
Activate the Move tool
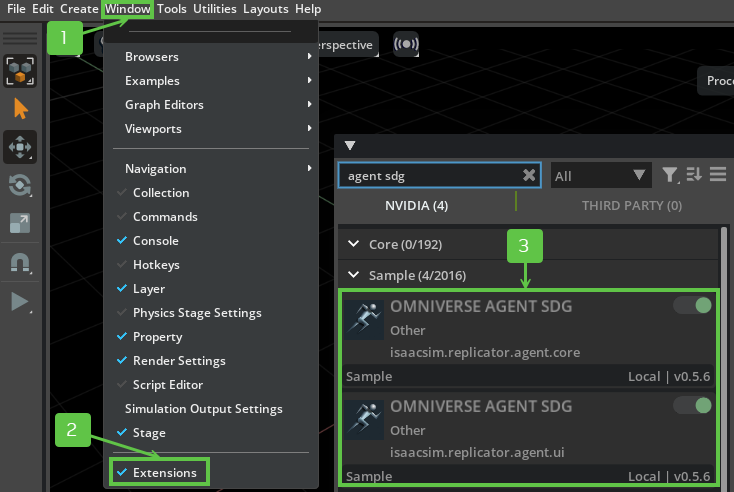(x=20, y=147)
